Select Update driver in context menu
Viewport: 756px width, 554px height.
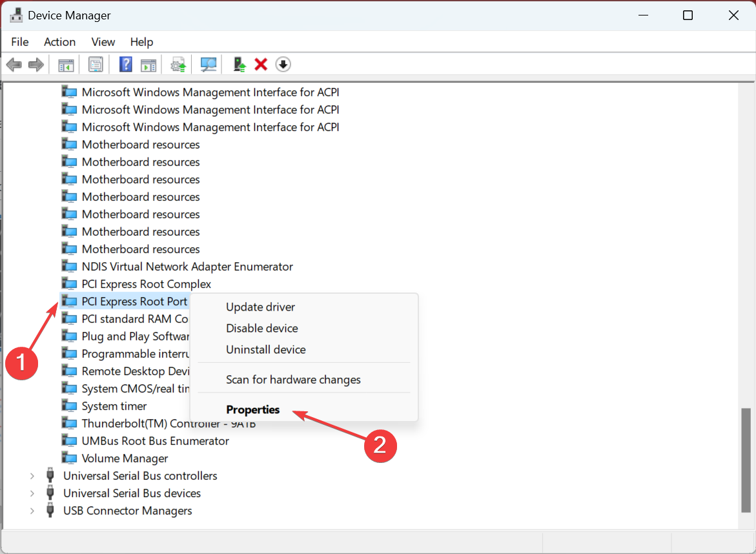click(x=260, y=307)
